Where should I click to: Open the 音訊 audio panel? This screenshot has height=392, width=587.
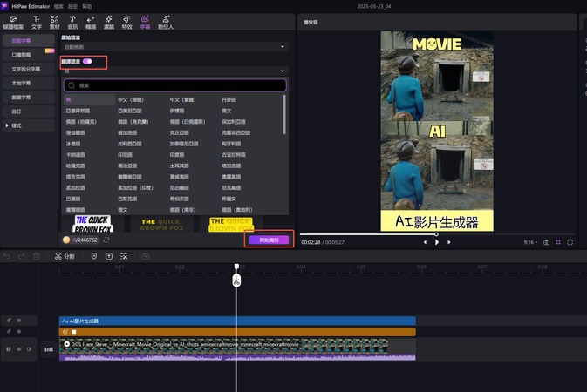click(73, 21)
